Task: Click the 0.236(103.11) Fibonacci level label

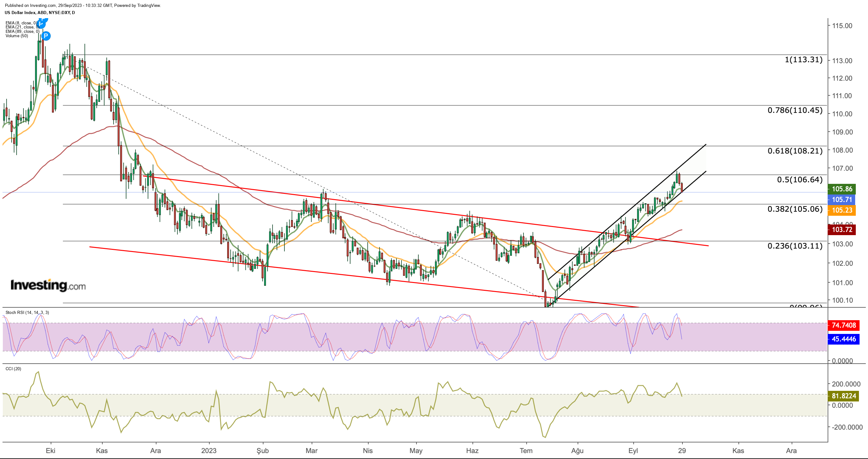Action: coord(795,246)
